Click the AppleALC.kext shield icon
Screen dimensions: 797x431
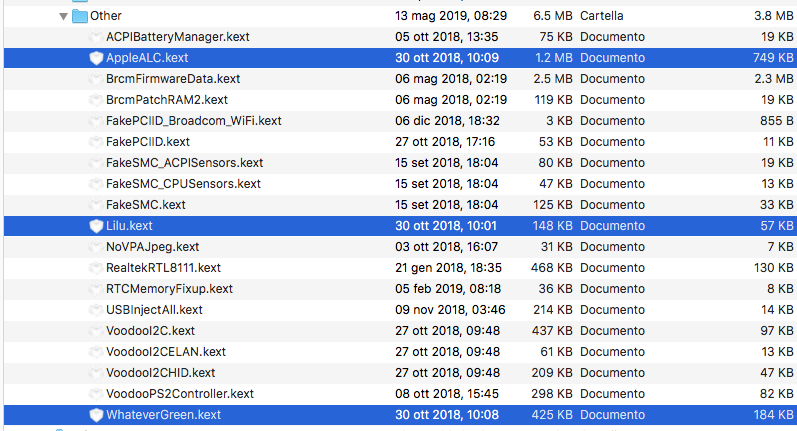click(96, 58)
